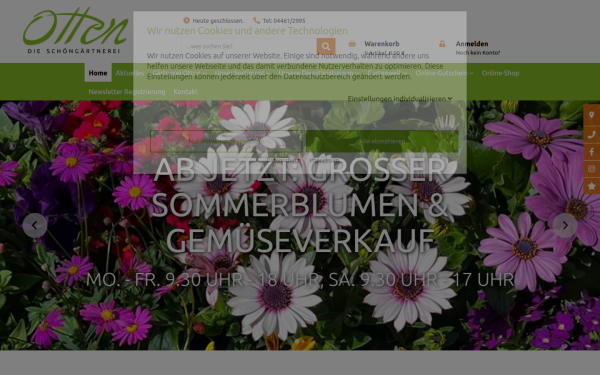Image resolution: width=600 pixels, height=375 pixels.
Task: Expand the Unser Sortiment menu dropdown
Action: click(242, 73)
